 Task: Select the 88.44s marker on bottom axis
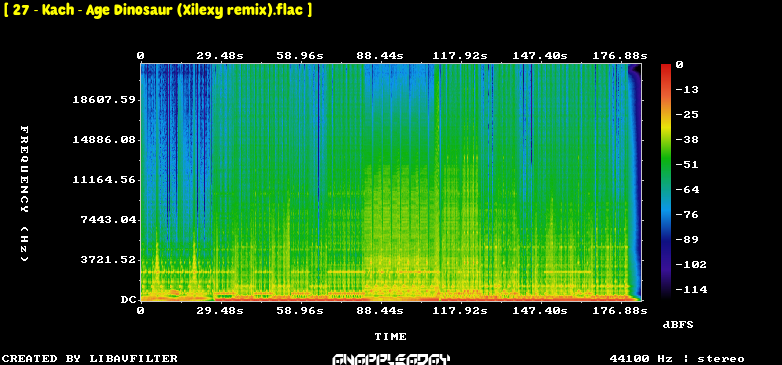[380, 311]
